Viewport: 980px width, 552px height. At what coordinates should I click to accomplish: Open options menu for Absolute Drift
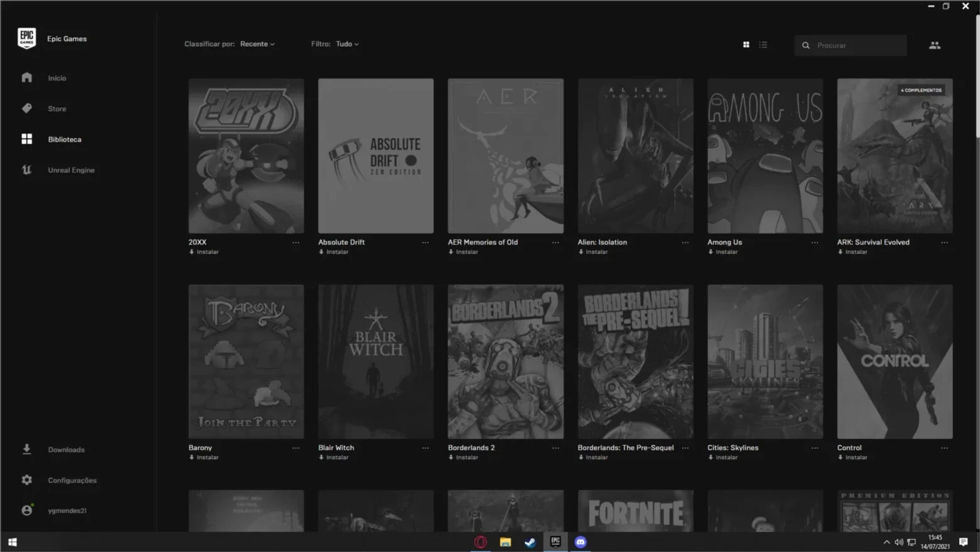click(x=425, y=242)
